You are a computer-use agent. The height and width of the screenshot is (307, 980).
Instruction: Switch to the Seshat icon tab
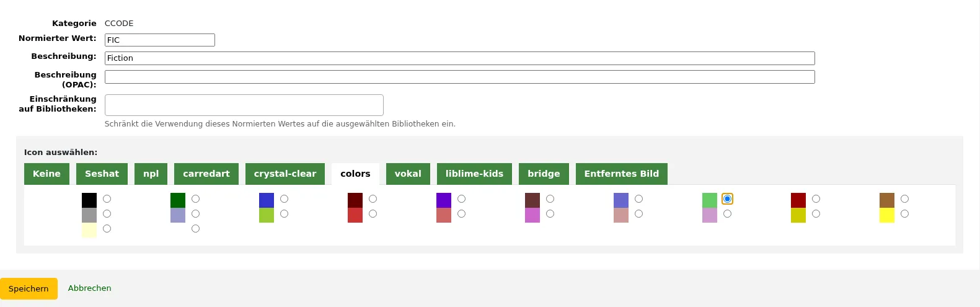pos(102,174)
